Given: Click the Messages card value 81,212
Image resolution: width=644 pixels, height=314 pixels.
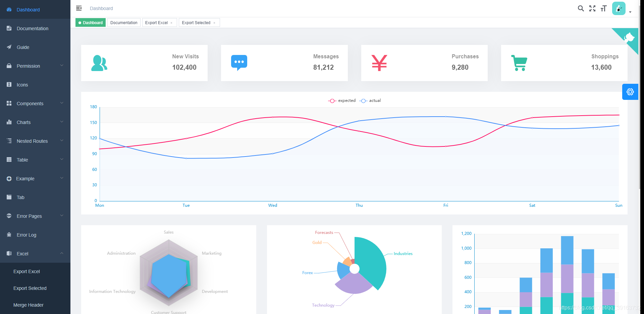Looking at the screenshot, I should click(323, 67).
